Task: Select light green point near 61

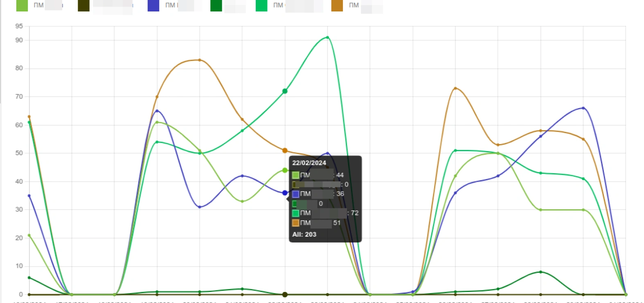Action: pyautogui.click(x=157, y=122)
